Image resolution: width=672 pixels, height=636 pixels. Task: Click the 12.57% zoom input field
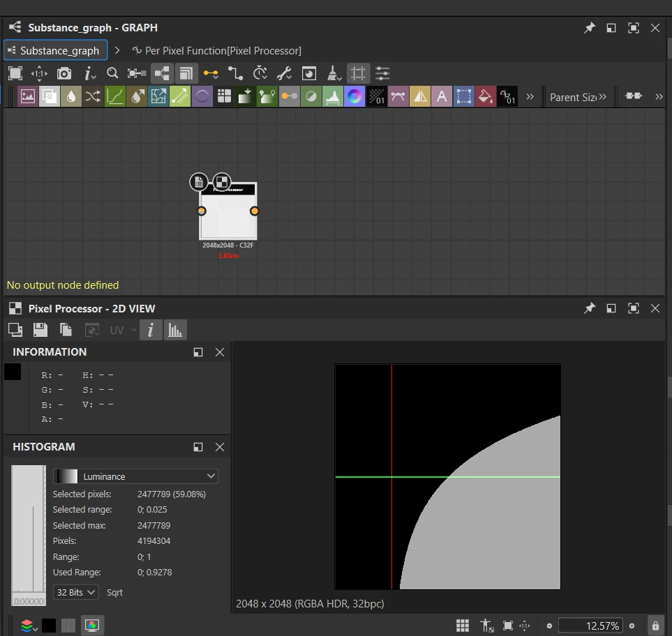[x=590, y=626]
